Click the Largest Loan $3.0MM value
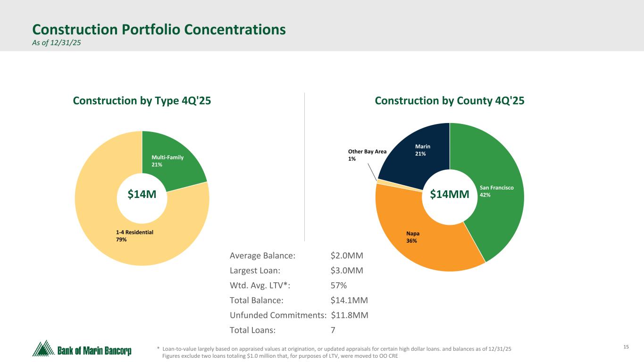 (x=347, y=271)
